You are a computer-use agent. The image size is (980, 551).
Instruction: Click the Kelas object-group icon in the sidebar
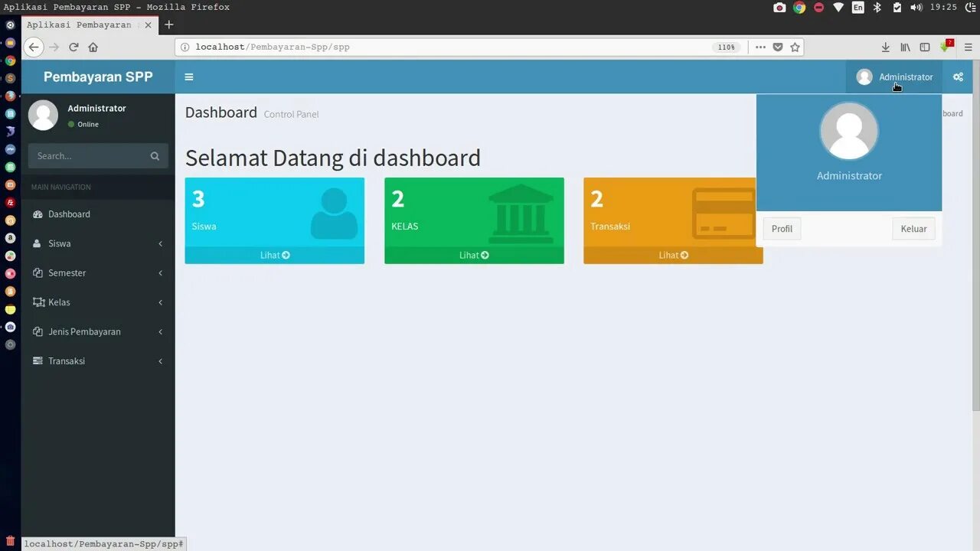click(38, 302)
